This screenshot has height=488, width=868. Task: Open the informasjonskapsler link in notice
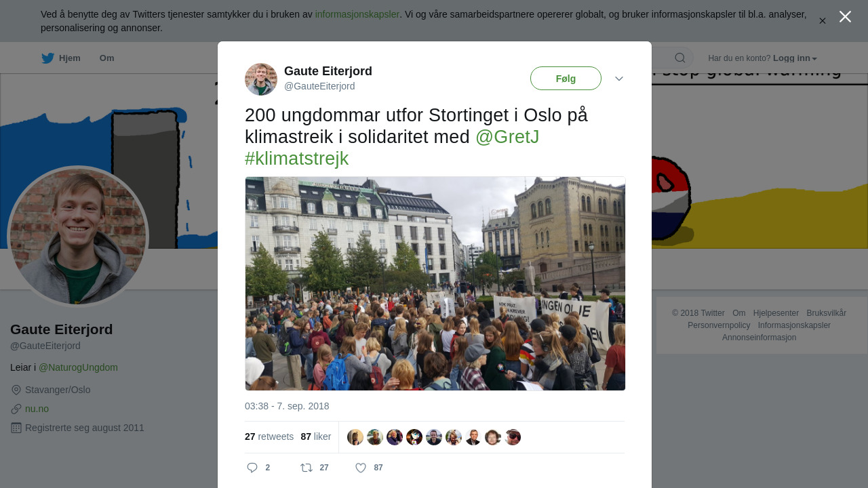357,14
